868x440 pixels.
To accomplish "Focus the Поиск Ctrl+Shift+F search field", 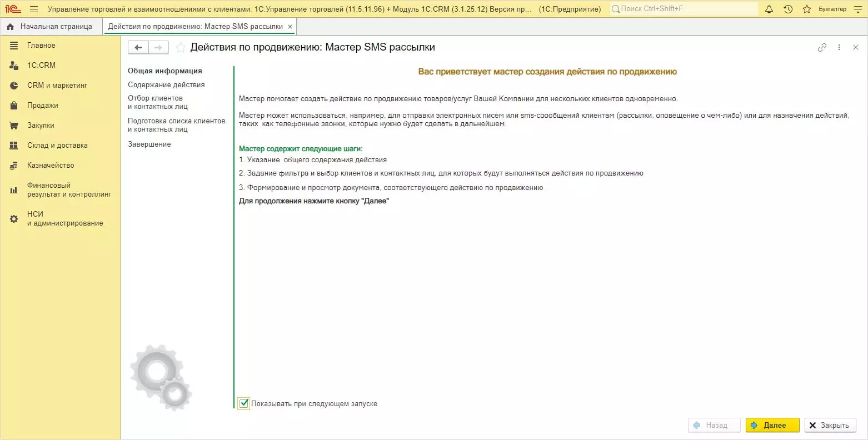I will click(x=684, y=9).
